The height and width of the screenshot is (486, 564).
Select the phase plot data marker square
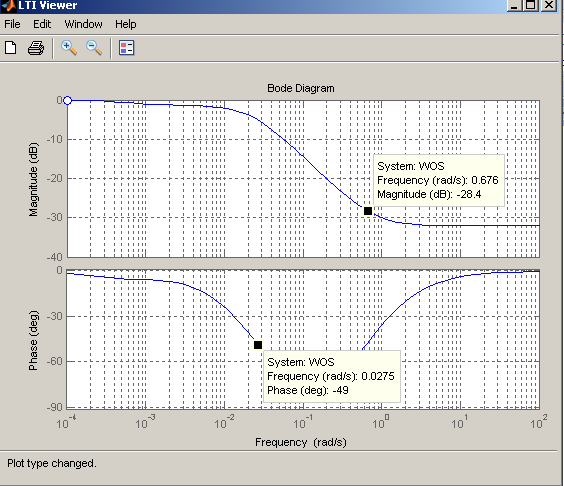tap(258, 345)
